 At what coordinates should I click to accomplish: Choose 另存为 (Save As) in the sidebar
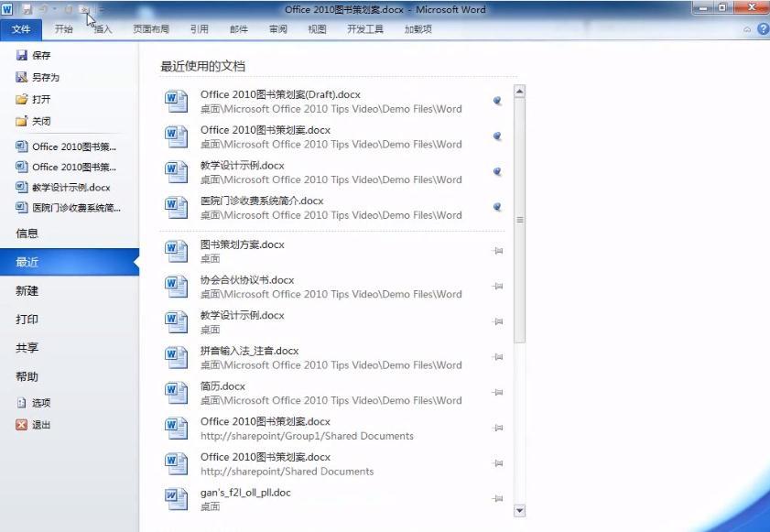click(x=38, y=77)
